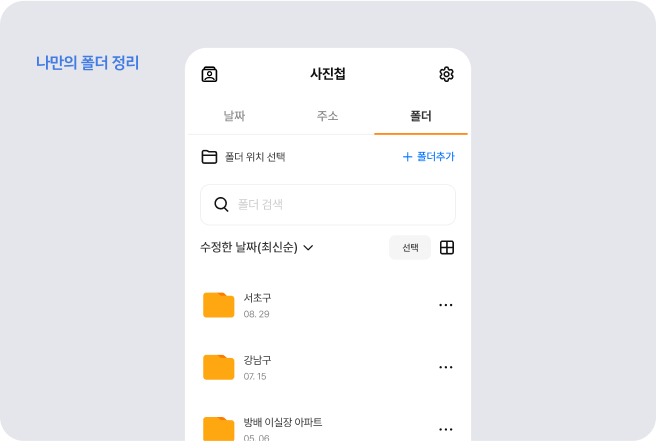Click the 강남구 folder icon
Image resolution: width=656 pixels, height=441 pixels.
tap(218, 367)
